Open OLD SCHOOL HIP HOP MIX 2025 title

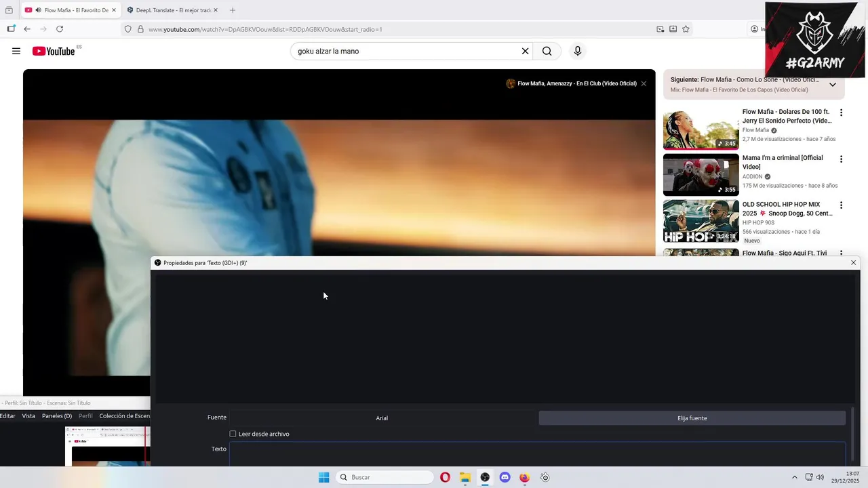(787, 209)
